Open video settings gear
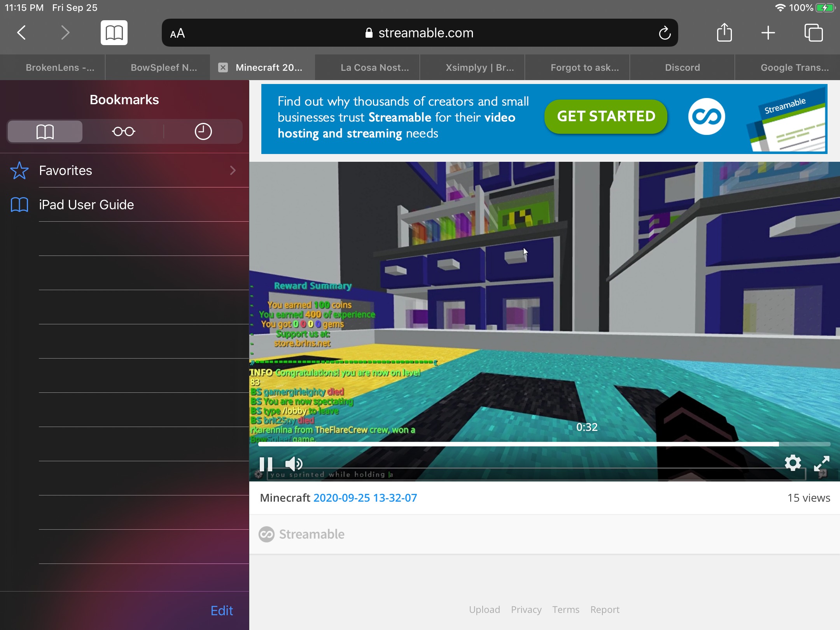This screenshot has height=630, width=840. click(x=793, y=463)
